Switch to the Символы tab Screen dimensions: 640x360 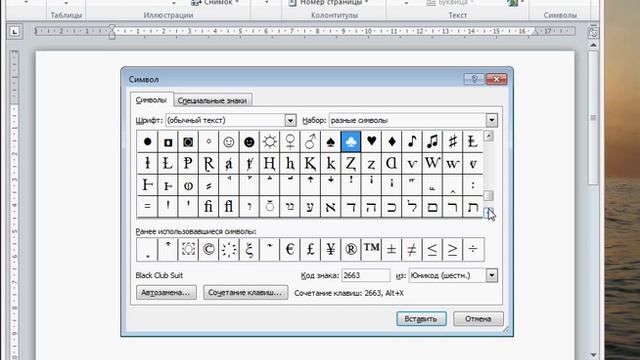[x=151, y=100]
